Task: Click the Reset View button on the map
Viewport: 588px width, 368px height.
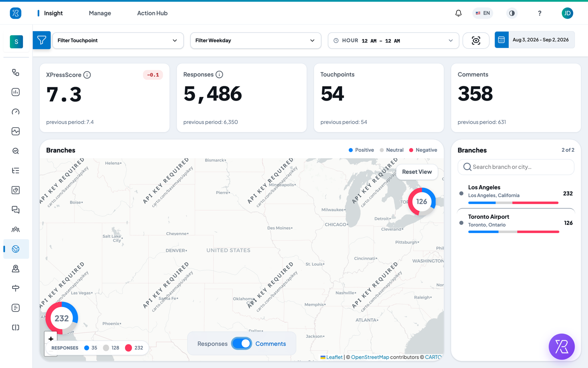Action: pyautogui.click(x=417, y=172)
